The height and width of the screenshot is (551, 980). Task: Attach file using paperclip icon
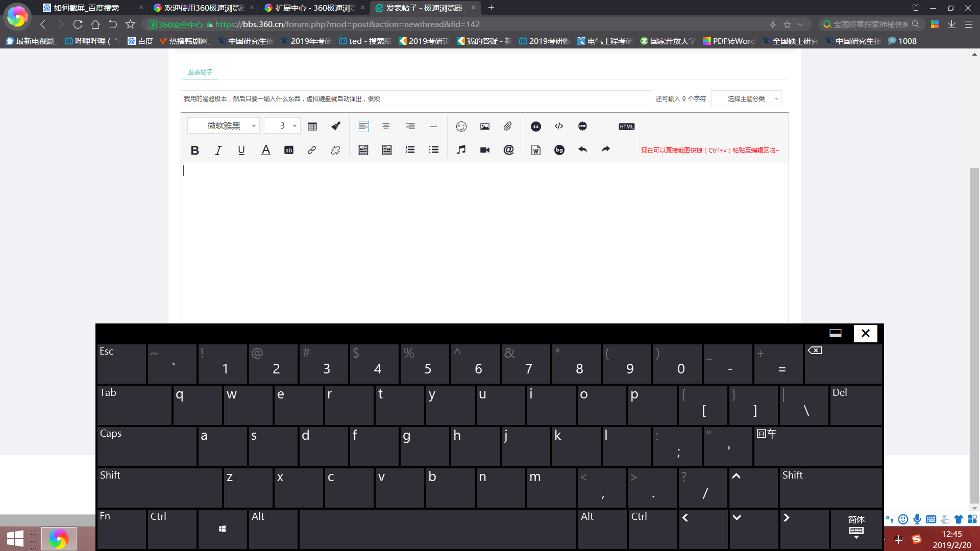[x=507, y=126]
